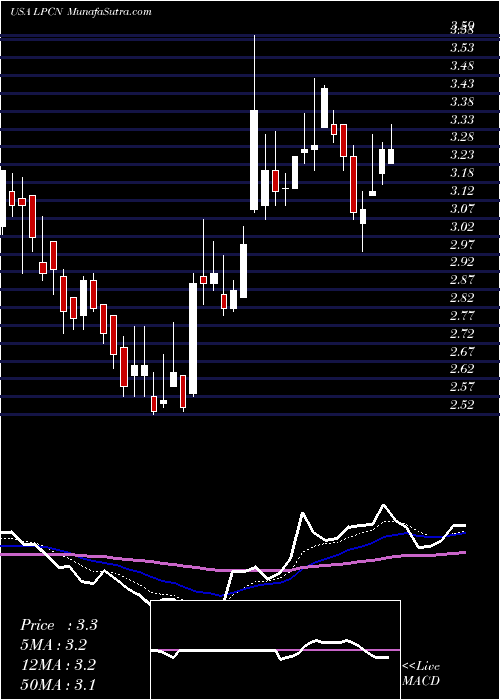500x700 pixels.
Task: Click the '<<Live MACD' label
Action: point(421,673)
